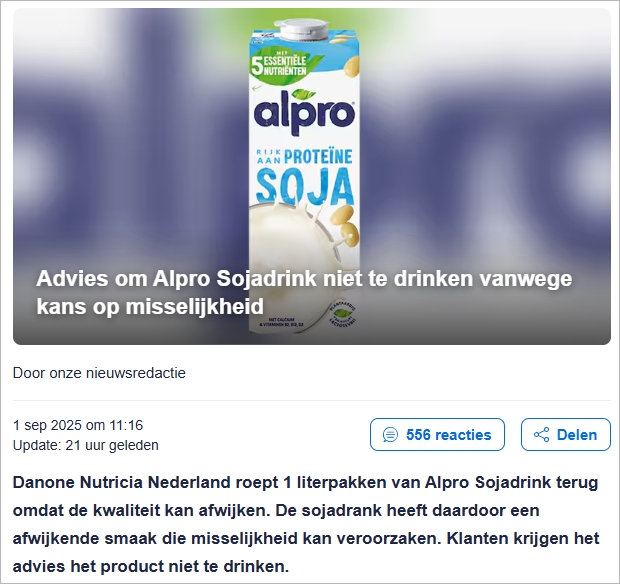Click the share icon beside Delen
Viewport: 620px width, 584px height.
pos(541,435)
